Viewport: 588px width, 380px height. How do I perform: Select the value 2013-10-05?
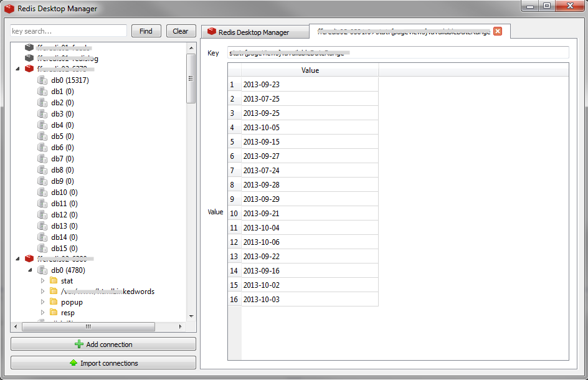(310, 128)
